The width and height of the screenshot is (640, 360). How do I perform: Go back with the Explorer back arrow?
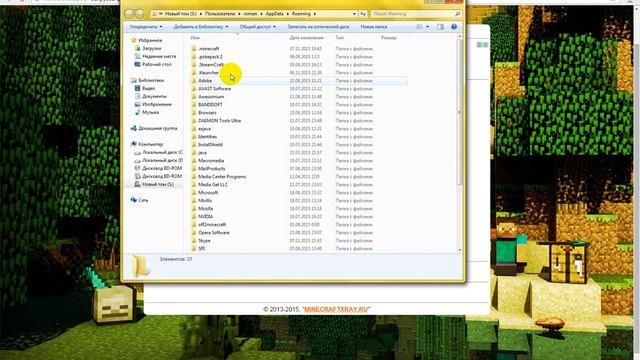[x=129, y=14]
